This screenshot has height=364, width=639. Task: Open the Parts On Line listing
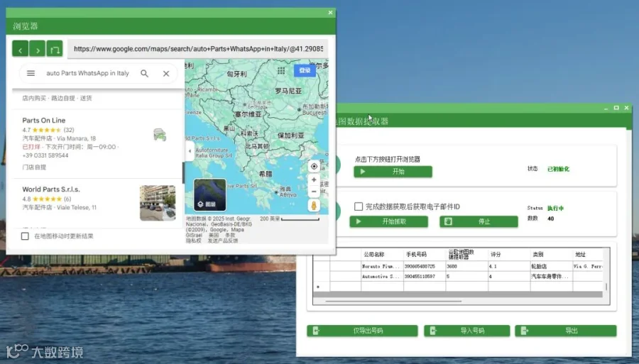(x=43, y=120)
